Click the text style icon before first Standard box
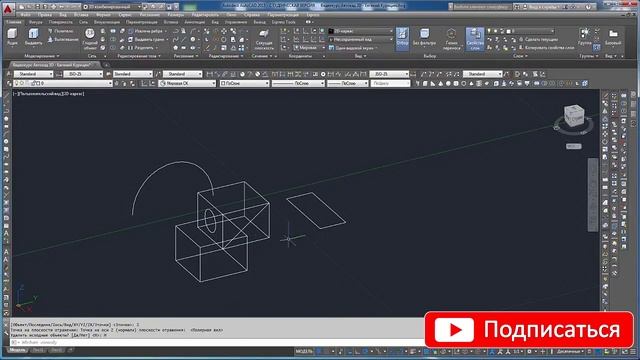Viewport: 640px width, 360px height. click(9, 74)
